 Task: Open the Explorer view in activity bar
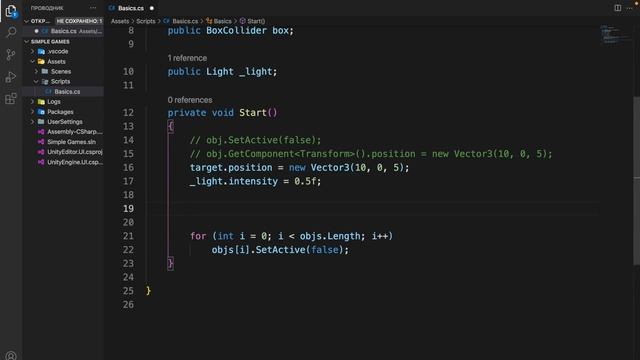[x=11, y=11]
